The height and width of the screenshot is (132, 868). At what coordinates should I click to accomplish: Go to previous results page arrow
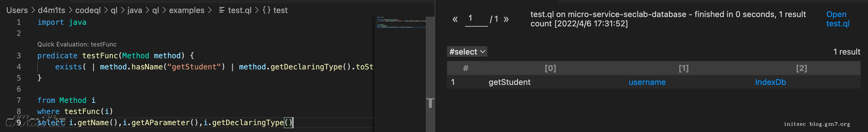[x=455, y=19]
